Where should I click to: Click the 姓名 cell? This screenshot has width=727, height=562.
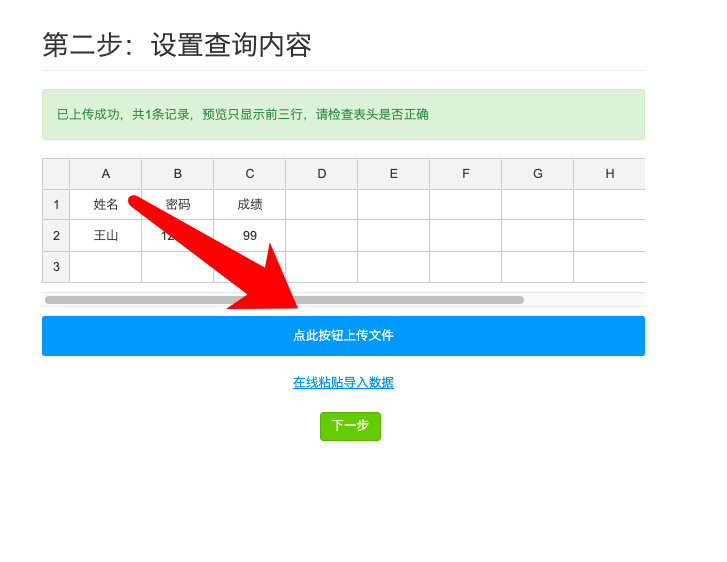click(106, 204)
